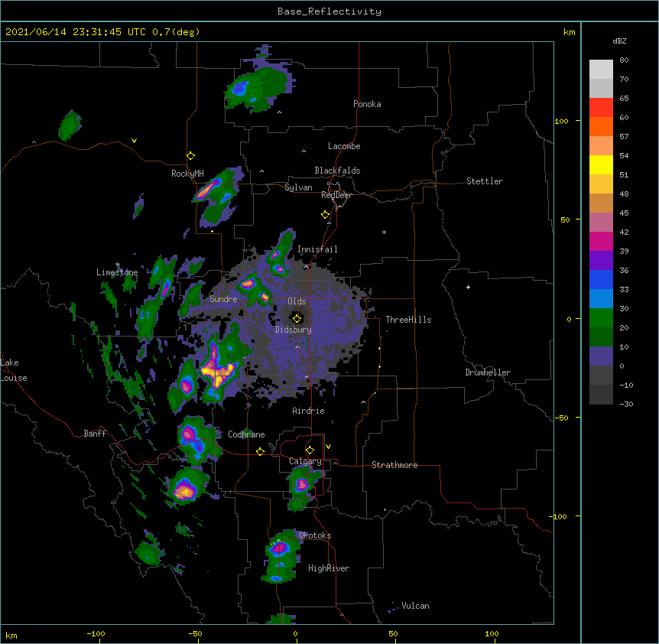The width and height of the screenshot is (659, 644).
Task: Click the Banff label
Action: (x=95, y=434)
